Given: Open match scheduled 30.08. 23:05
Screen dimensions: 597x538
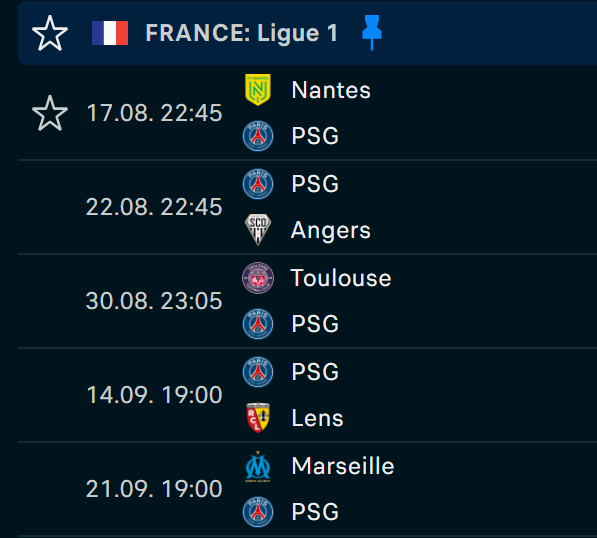Looking at the screenshot, I should 307,301.
